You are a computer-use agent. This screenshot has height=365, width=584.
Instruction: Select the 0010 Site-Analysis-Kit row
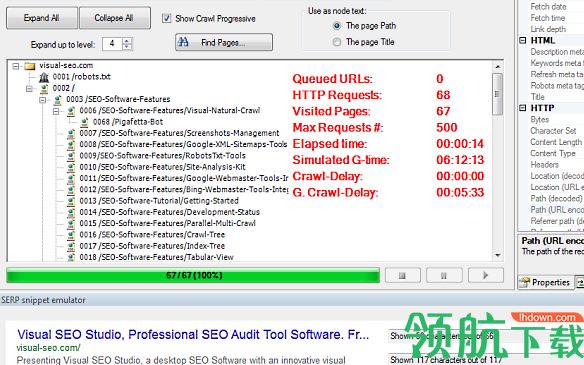tap(162, 167)
